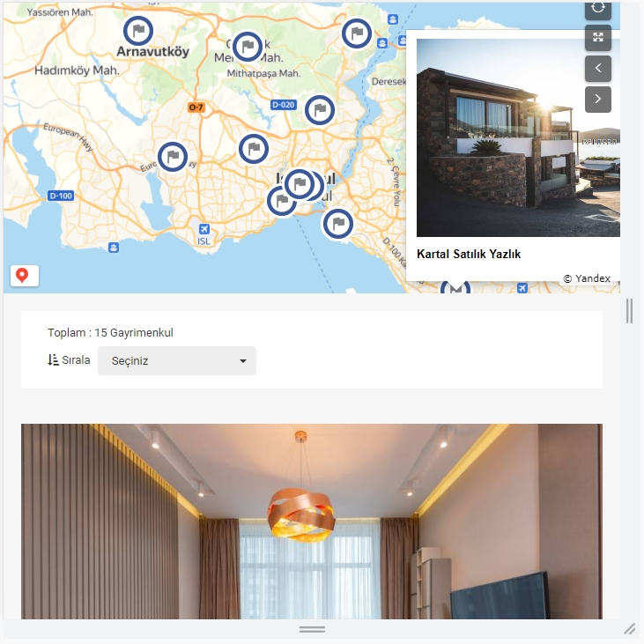Select the flag marker beside D-020 road sign

click(320, 110)
